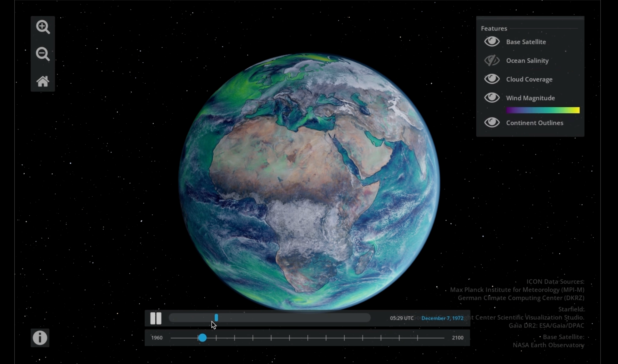The width and height of the screenshot is (618, 364).
Task: Click the NASA Earth Observatory credit
Action: point(548,345)
